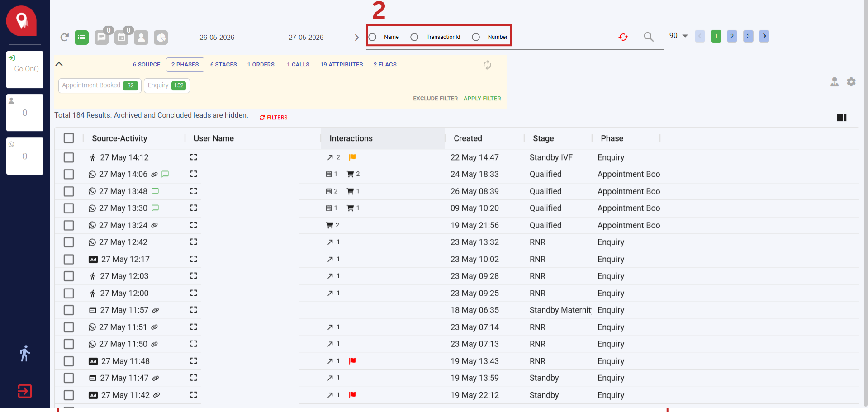Viewport: 868px width, 412px height.
Task: Click the refresh arrow icon in toolbar
Action: (x=65, y=37)
